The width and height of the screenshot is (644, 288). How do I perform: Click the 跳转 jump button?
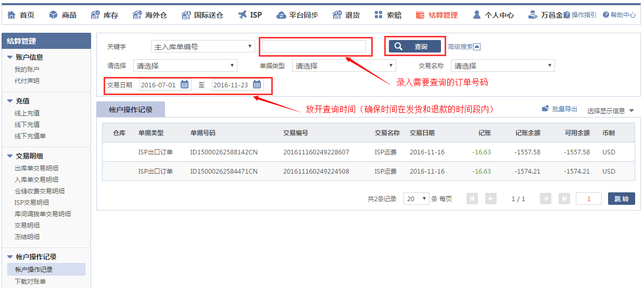point(622,199)
